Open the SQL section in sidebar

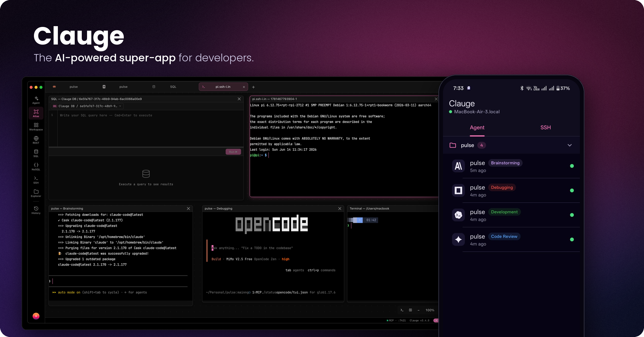click(36, 153)
